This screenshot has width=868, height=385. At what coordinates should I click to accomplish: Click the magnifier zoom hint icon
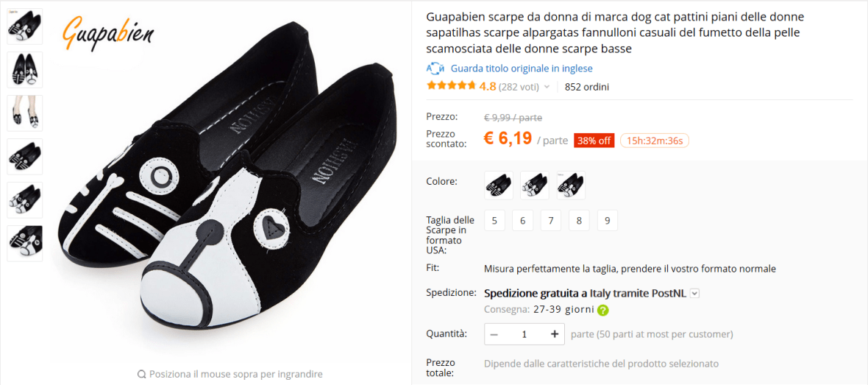tap(141, 374)
